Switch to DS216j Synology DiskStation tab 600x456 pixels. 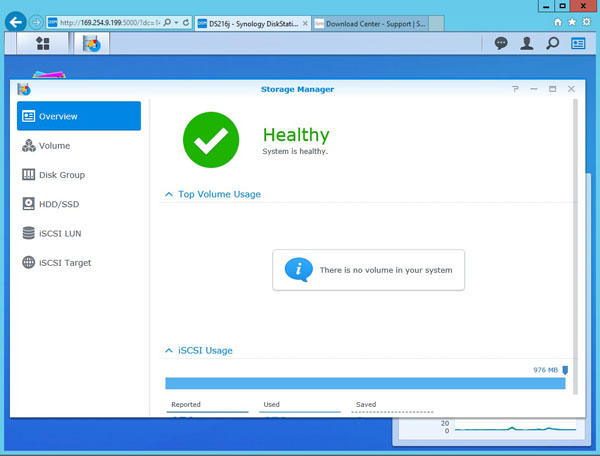tap(253, 24)
